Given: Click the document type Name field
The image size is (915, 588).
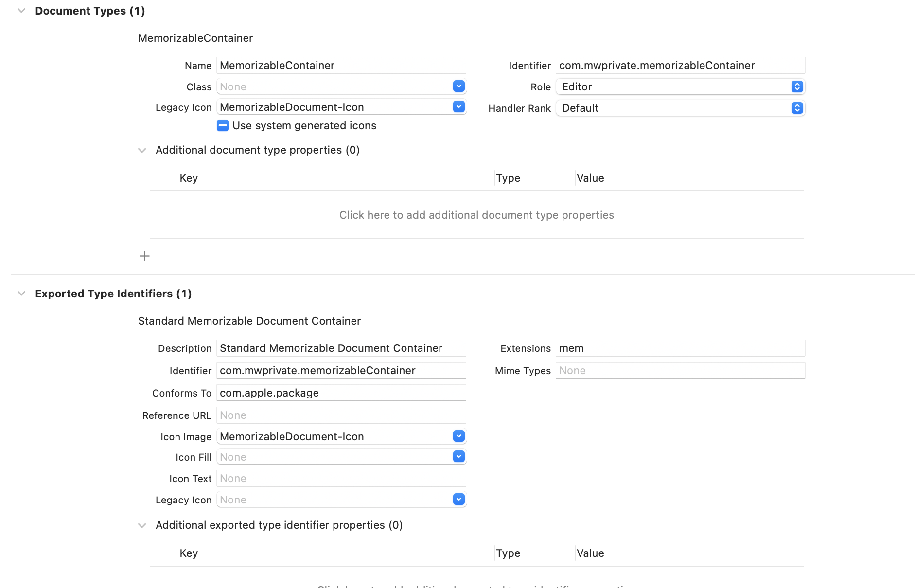Looking at the screenshot, I should [x=340, y=66].
